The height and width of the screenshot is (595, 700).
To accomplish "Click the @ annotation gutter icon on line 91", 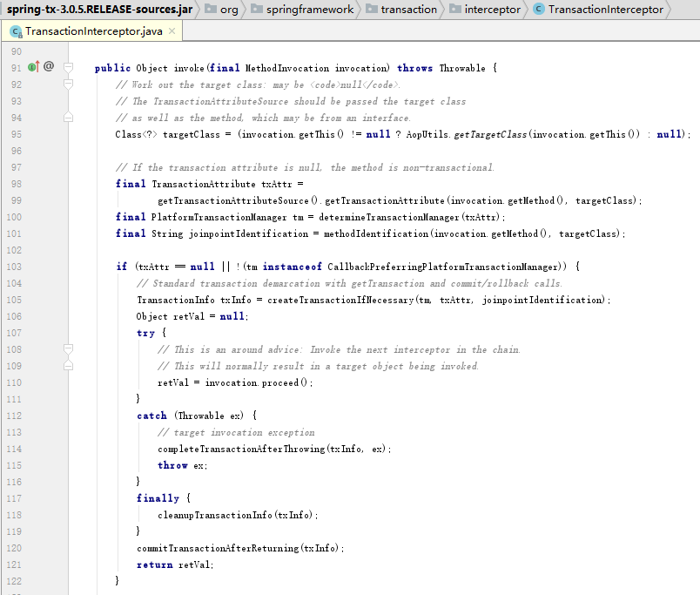I will (x=49, y=66).
